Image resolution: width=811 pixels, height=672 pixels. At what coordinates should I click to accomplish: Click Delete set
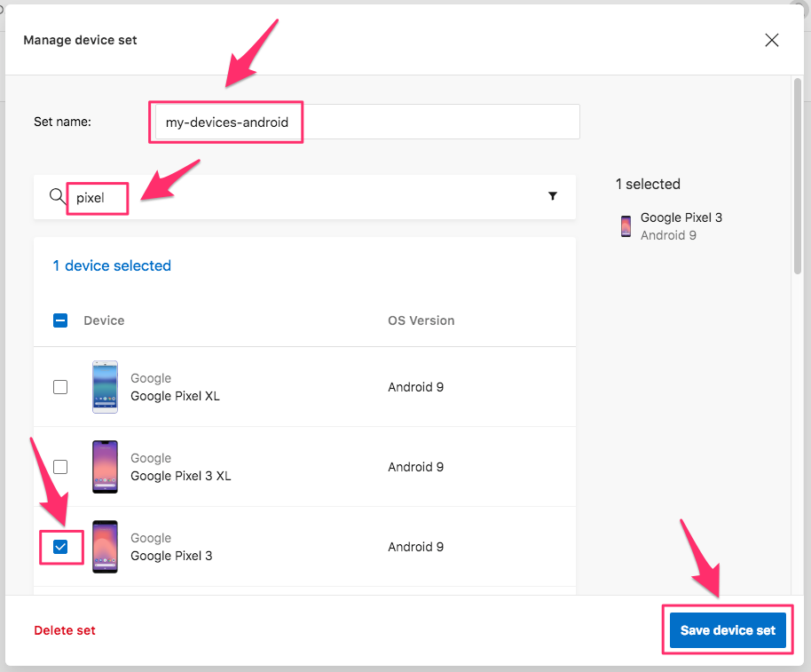coord(65,630)
